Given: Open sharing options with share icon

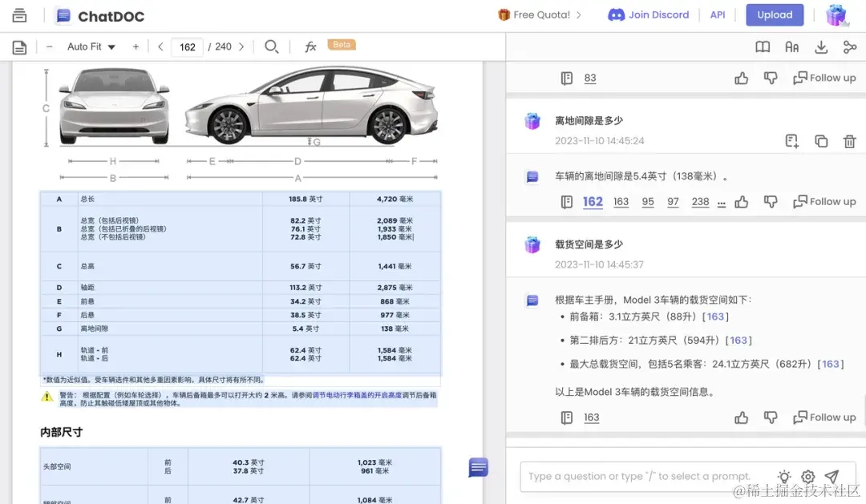Looking at the screenshot, I should [x=849, y=47].
